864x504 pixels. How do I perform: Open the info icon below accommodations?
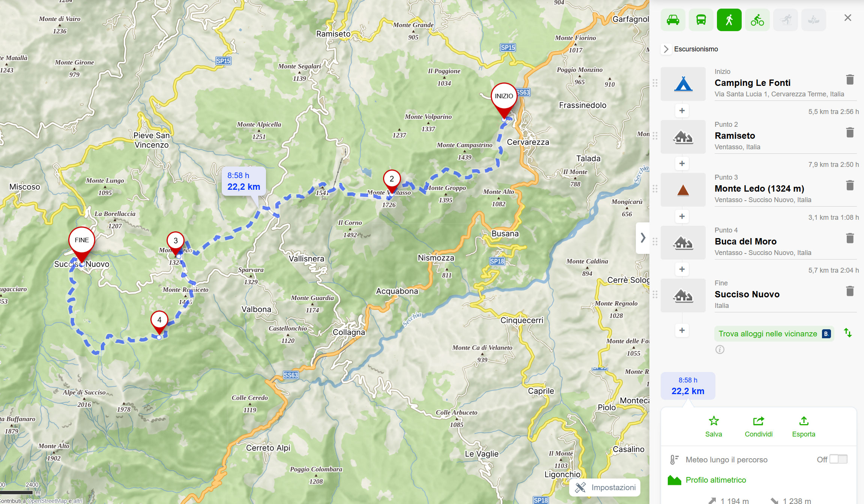[x=720, y=349]
